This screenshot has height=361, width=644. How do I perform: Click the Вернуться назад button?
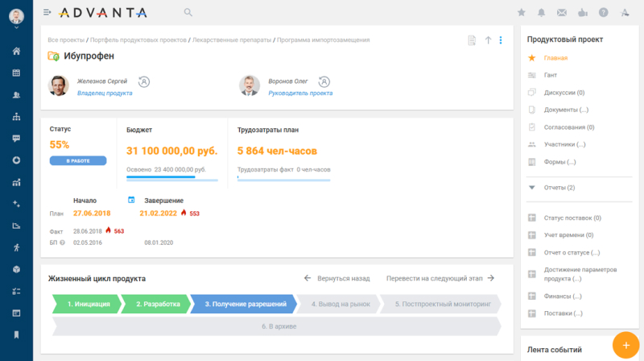[336, 278]
